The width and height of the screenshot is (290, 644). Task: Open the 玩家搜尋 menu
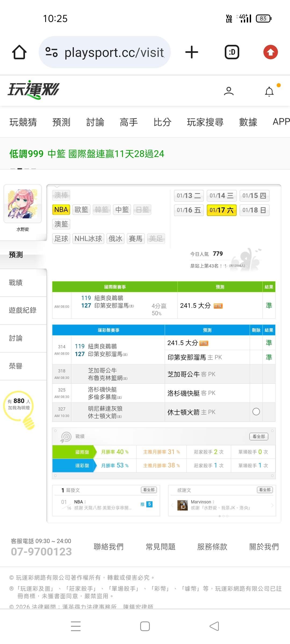[x=205, y=122]
